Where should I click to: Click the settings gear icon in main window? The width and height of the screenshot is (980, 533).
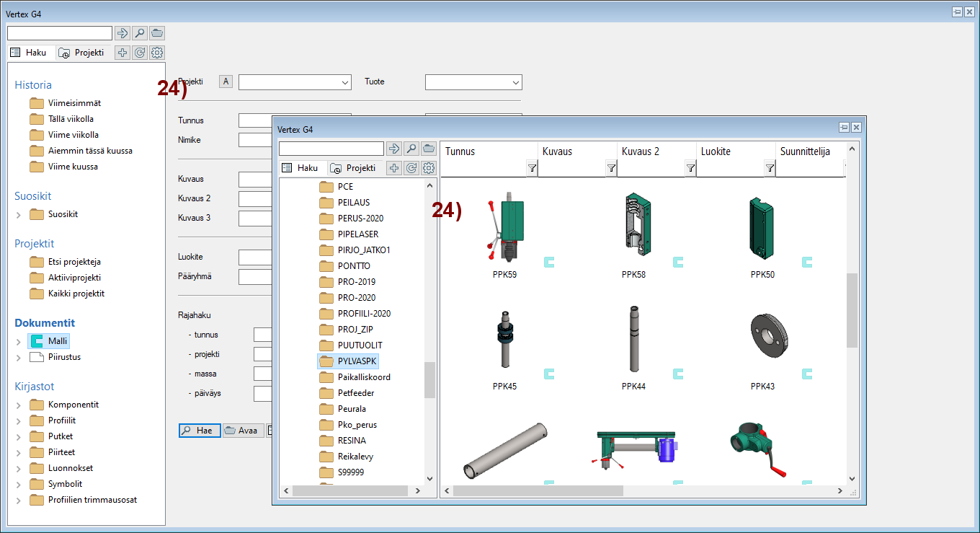pos(158,53)
